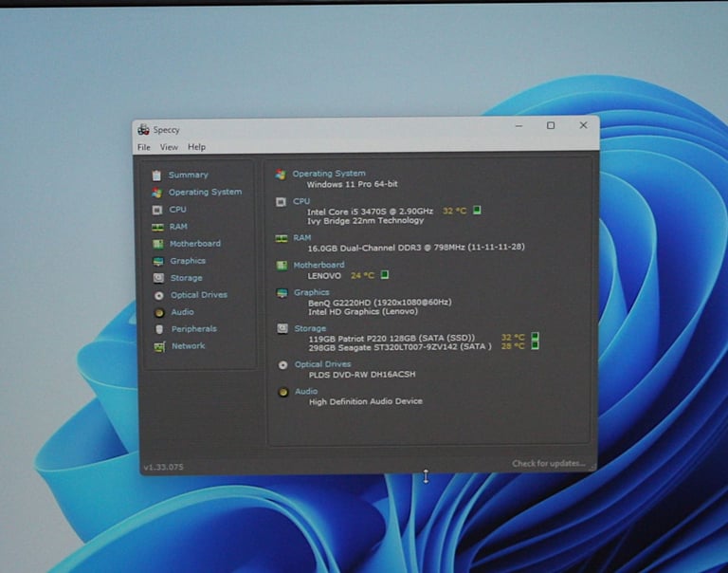The height and width of the screenshot is (573, 728).
Task: Click the RAM stick icon in sidebar
Action: tap(158, 227)
